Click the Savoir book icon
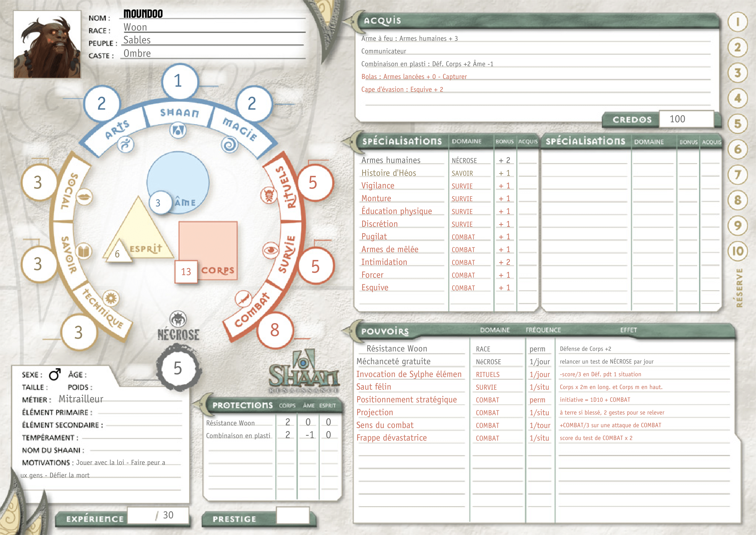The image size is (756, 535). 84,252
